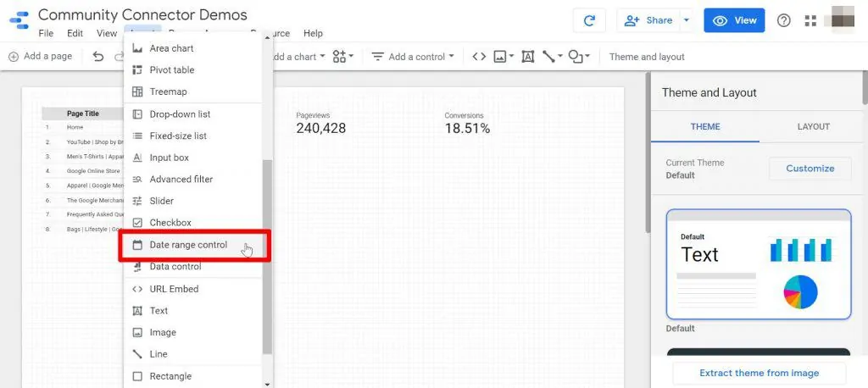Viewport: 868px width, 388px height.
Task: Undo the last action
Action: click(98, 57)
